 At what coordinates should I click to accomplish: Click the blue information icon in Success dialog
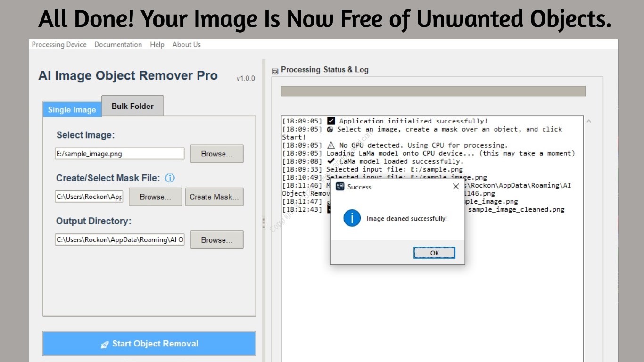click(352, 218)
